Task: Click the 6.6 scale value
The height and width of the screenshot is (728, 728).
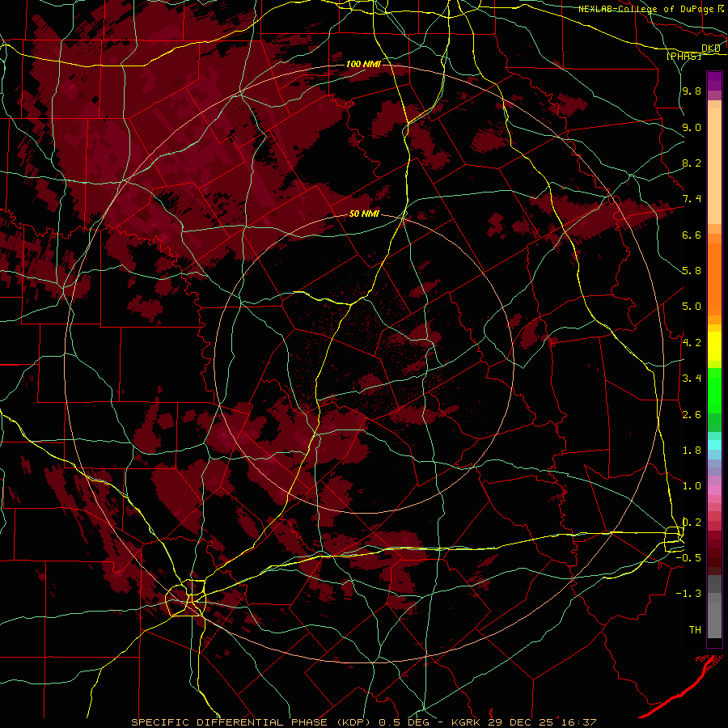Action: pos(692,235)
